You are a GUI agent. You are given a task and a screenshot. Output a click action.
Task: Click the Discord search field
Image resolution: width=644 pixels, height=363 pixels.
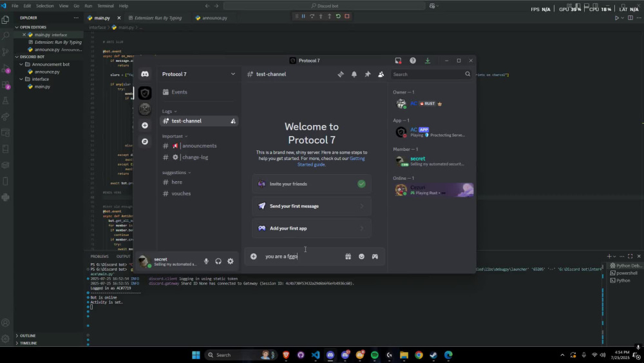pos(431,74)
